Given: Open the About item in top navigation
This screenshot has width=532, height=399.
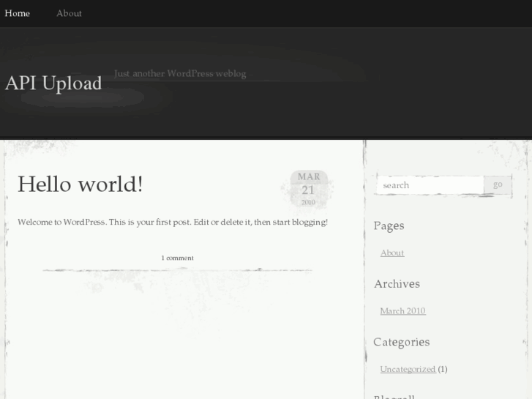Looking at the screenshot, I should [x=69, y=13].
